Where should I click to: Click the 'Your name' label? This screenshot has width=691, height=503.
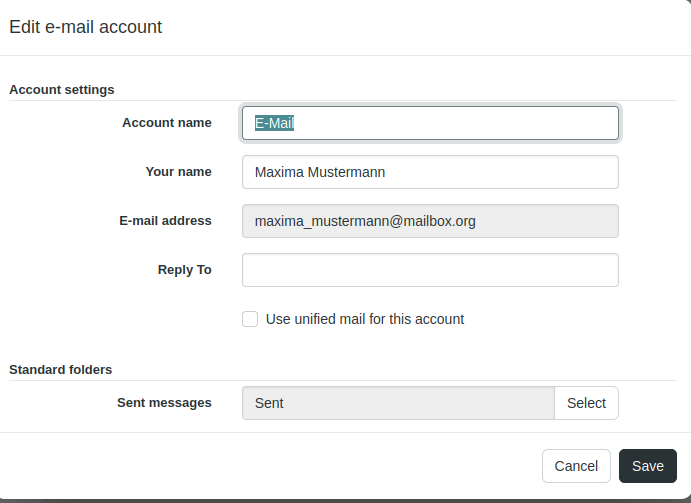(x=178, y=172)
